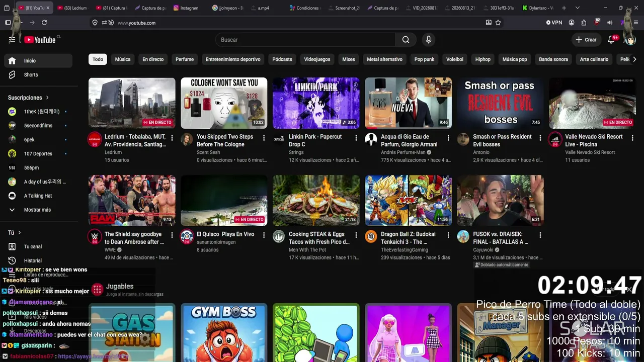Open the YouTube notifications bell
The height and width of the screenshot is (362, 644).
click(x=612, y=40)
